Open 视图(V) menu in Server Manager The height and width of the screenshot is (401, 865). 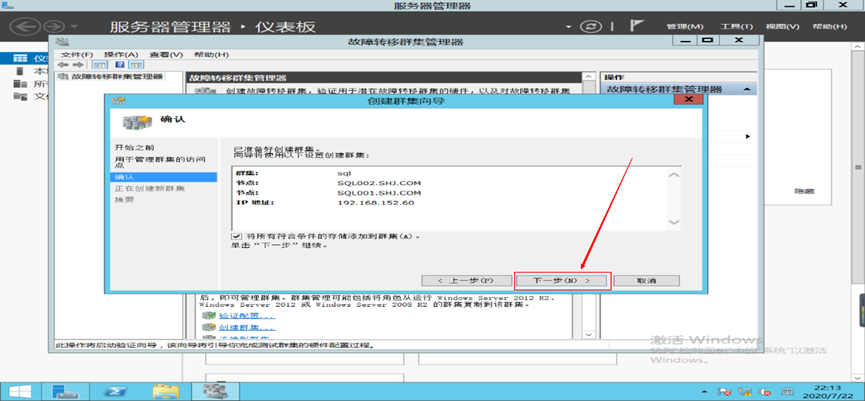click(x=782, y=26)
